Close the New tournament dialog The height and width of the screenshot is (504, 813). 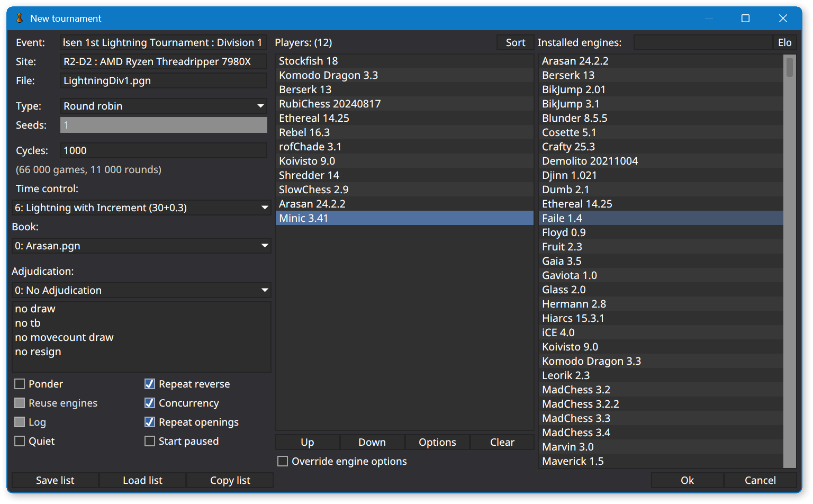[x=783, y=19]
